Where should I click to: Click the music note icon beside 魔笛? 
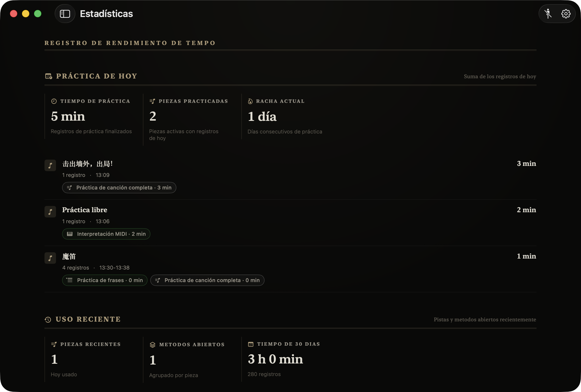click(x=50, y=258)
